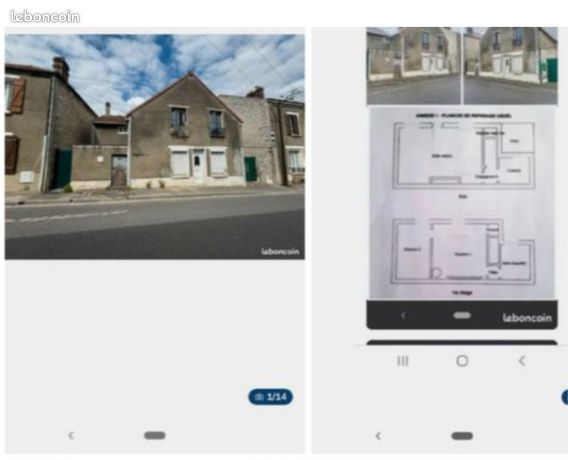Tap the back arrow under the left panel
The image size is (568, 460).
[71, 435]
